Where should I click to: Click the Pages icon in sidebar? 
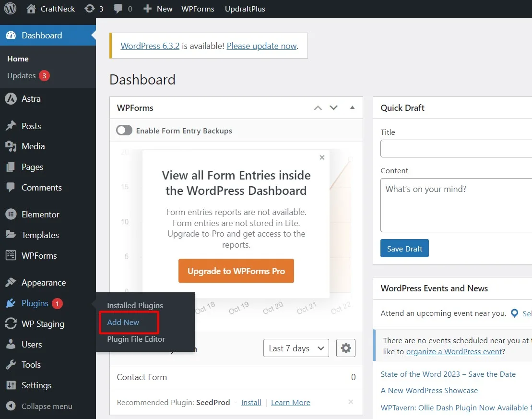tap(11, 167)
